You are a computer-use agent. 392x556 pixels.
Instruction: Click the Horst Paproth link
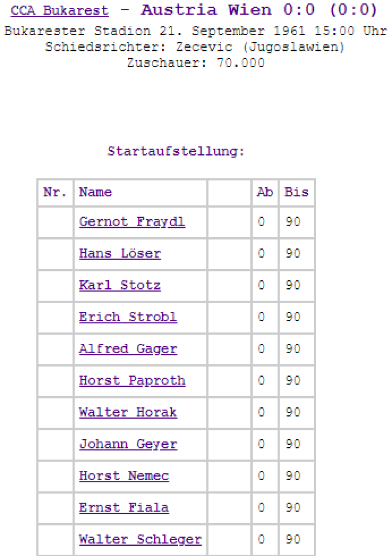point(132,381)
